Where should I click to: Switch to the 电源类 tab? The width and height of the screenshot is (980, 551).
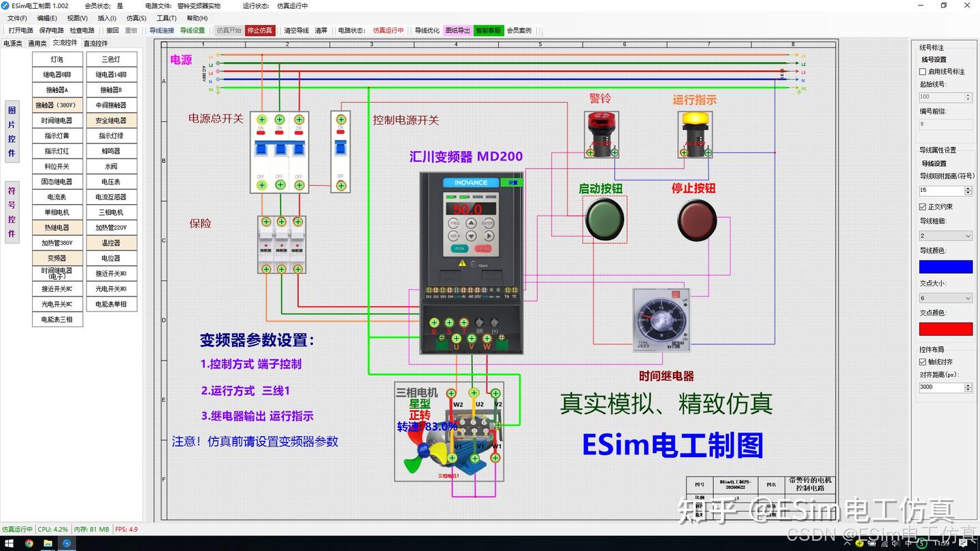point(12,44)
